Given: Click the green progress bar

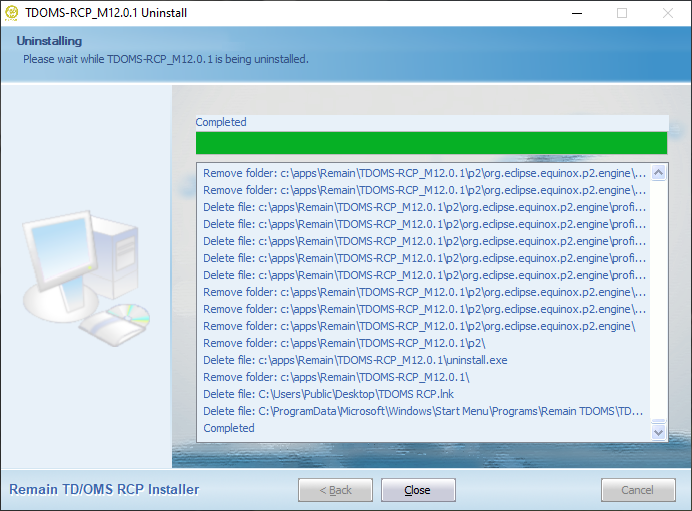Looking at the screenshot, I should click(431, 143).
